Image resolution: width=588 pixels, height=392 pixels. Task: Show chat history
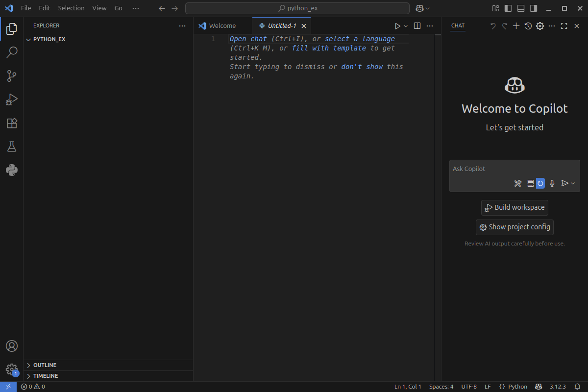(x=528, y=26)
